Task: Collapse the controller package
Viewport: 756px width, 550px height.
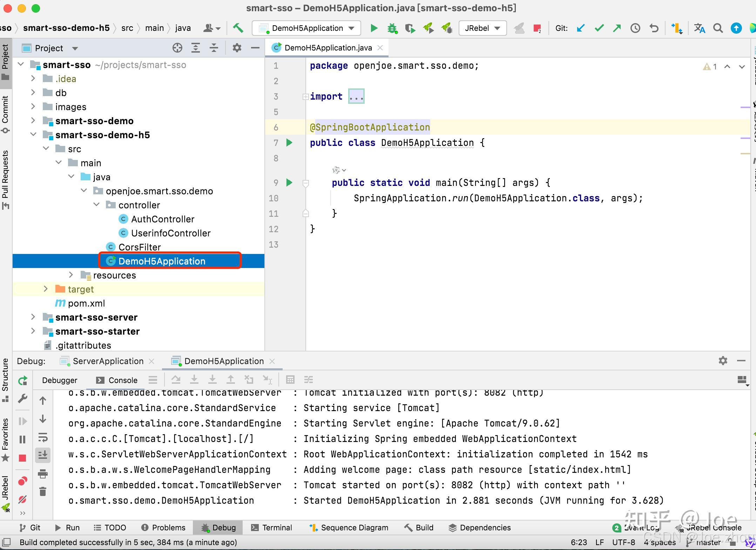Action: [x=96, y=204]
